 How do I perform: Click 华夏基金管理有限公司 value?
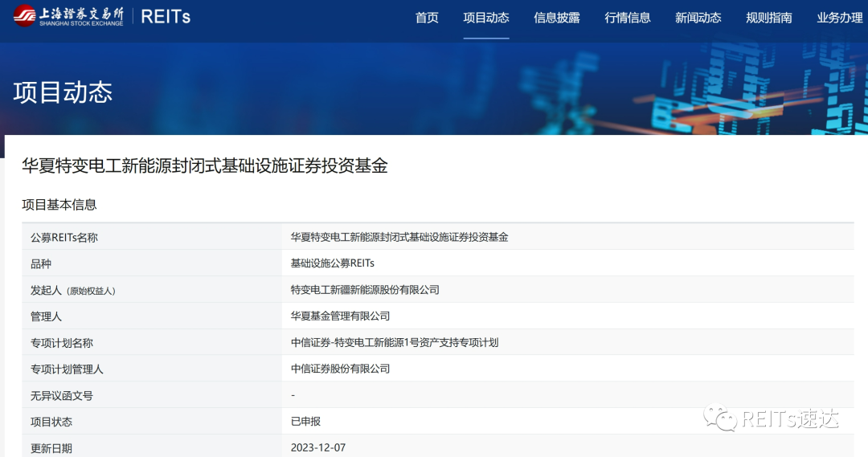click(x=341, y=316)
